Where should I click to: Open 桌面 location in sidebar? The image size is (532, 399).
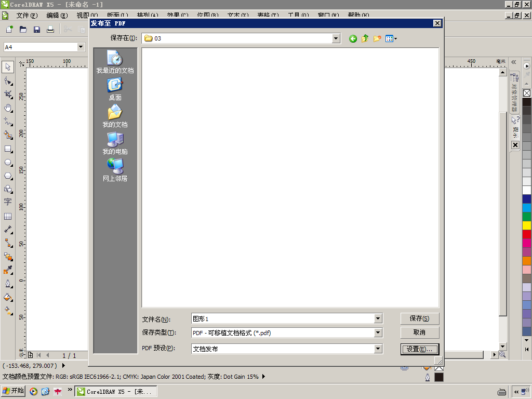pos(115,89)
